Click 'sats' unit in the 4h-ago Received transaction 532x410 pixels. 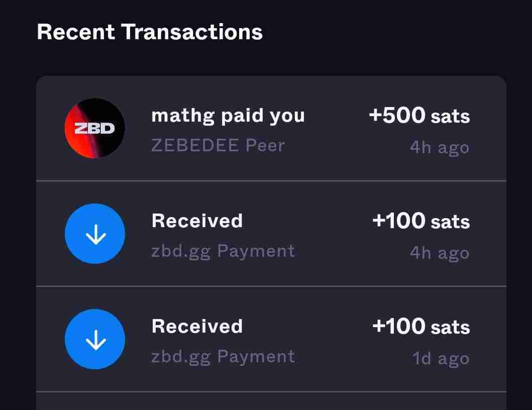pos(450,222)
